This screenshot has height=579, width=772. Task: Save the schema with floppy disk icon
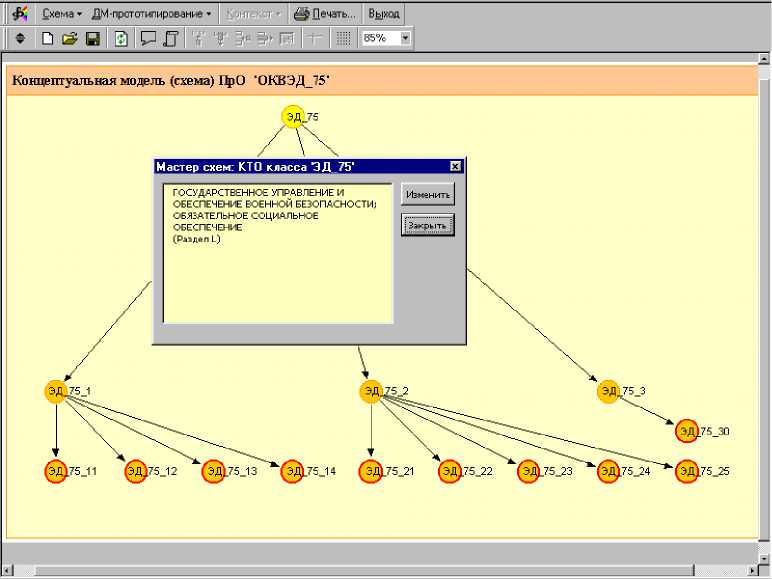pyautogui.click(x=93, y=38)
